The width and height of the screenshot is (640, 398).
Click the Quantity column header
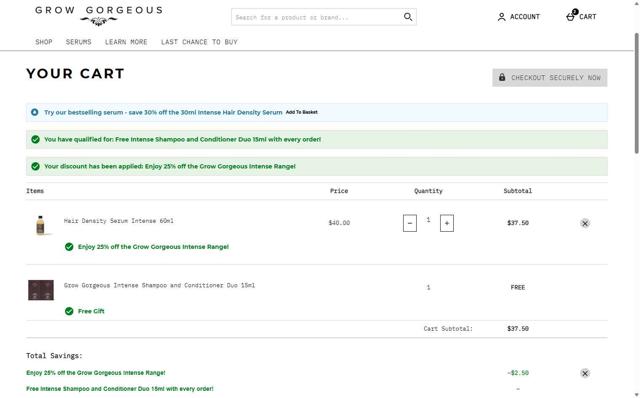coord(428,191)
